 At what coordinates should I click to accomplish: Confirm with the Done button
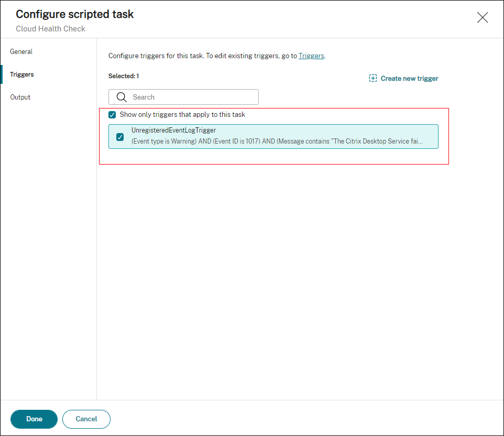(x=34, y=419)
